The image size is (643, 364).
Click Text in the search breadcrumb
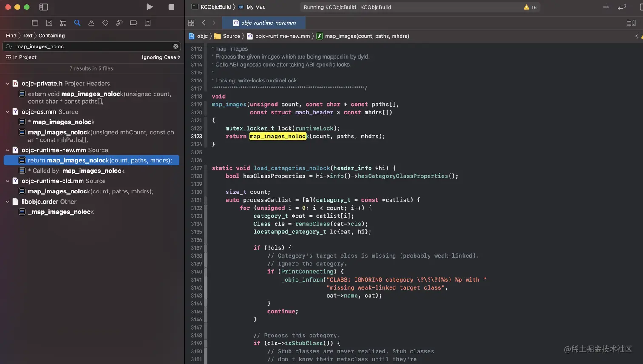coord(28,36)
